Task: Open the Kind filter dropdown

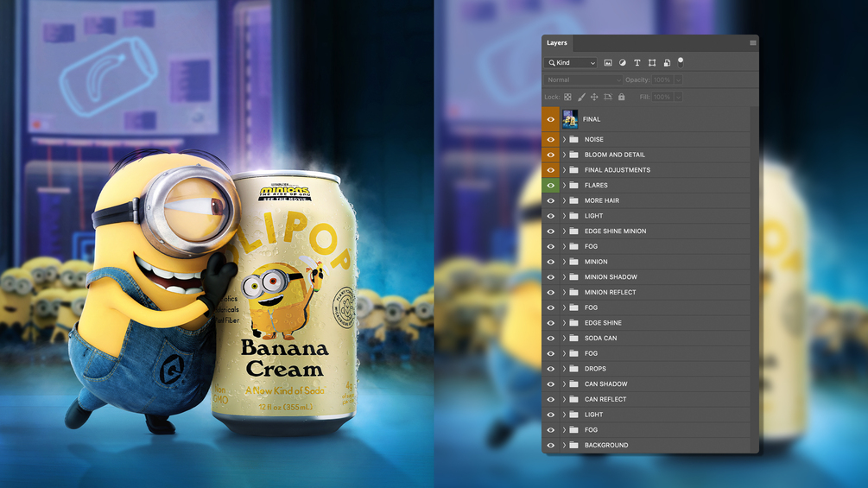Action: [x=570, y=63]
